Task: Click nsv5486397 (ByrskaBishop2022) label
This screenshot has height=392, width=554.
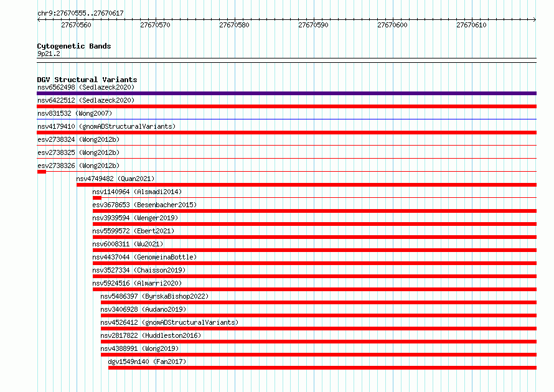Action: pyautogui.click(x=154, y=296)
